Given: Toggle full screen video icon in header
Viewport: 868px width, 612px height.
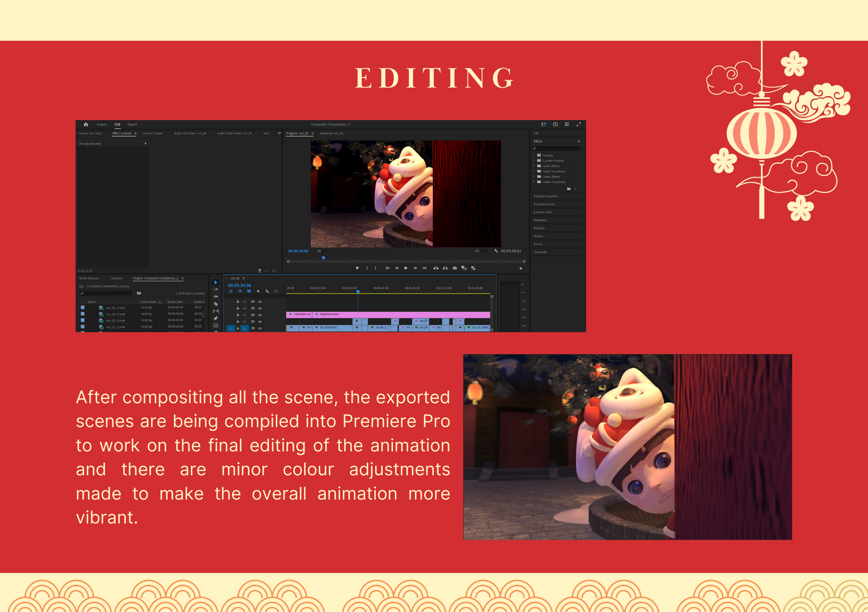Looking at the screenshot, I should pyautogui.click(x=579, y=124).
